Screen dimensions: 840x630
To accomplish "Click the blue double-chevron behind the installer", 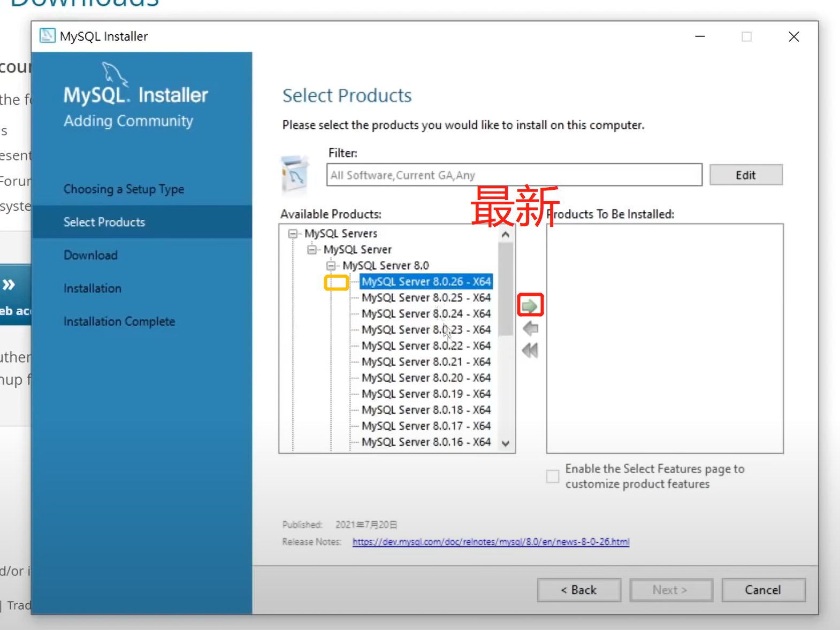I will tap(9, 285).
